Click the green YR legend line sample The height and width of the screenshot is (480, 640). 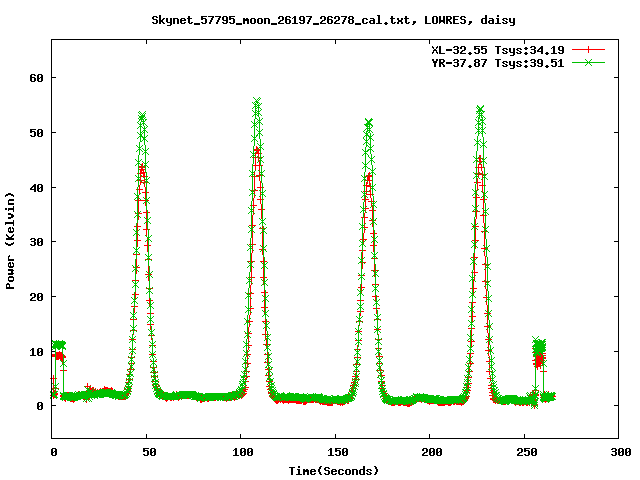(589, 62)
